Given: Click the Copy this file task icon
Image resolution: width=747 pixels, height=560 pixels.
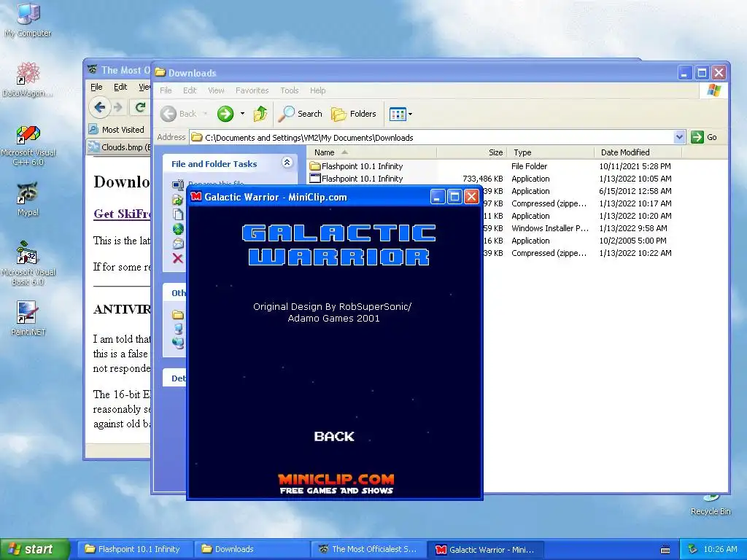Looking at the screenshot, I should point(178,214).
